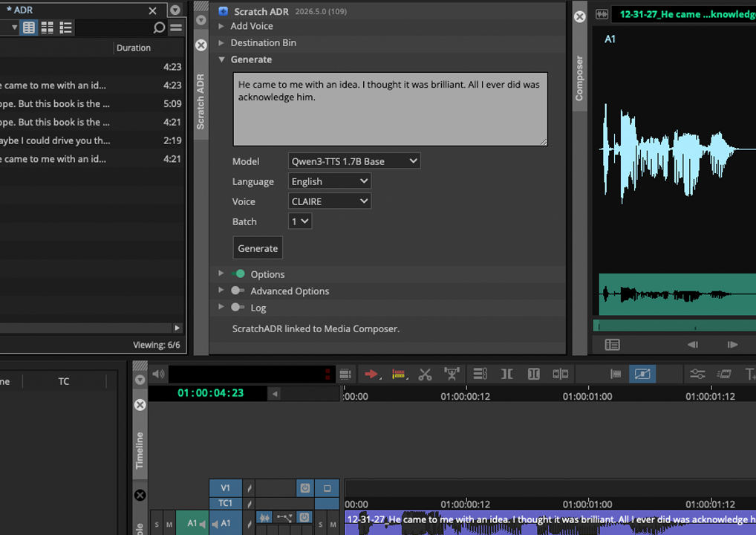Click the Motion Effect filmstrip icon

pos(724,374)
